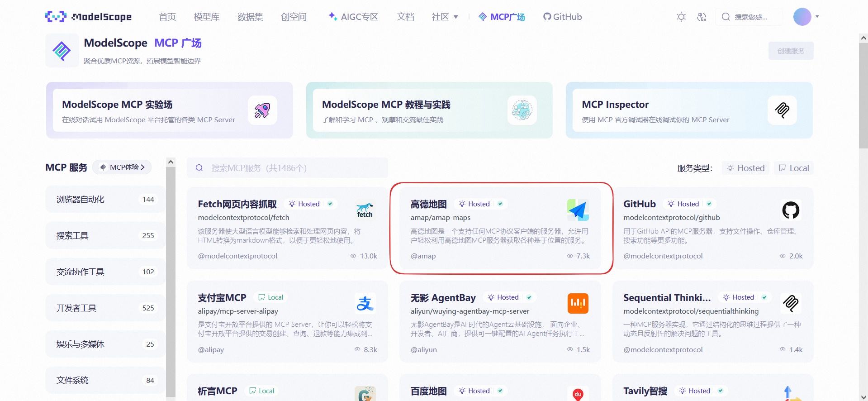The width and height of the screenshot is (868, 401).
Task: Click the 无影 AgentBay orange logo
Action: 578,303
